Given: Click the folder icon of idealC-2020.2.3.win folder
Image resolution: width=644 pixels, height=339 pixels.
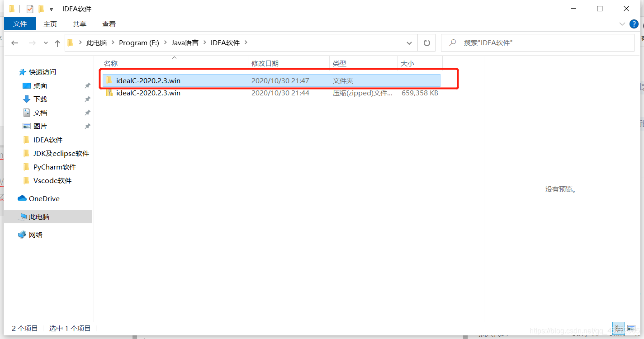Looking at the screenshot, I should click(109, 80).
